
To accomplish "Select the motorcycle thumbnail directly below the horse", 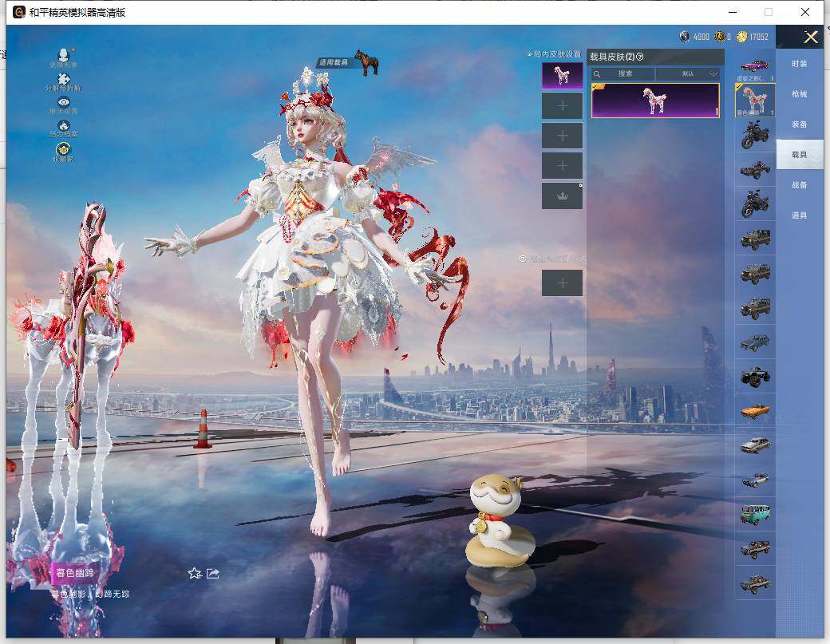I will 755,135.
